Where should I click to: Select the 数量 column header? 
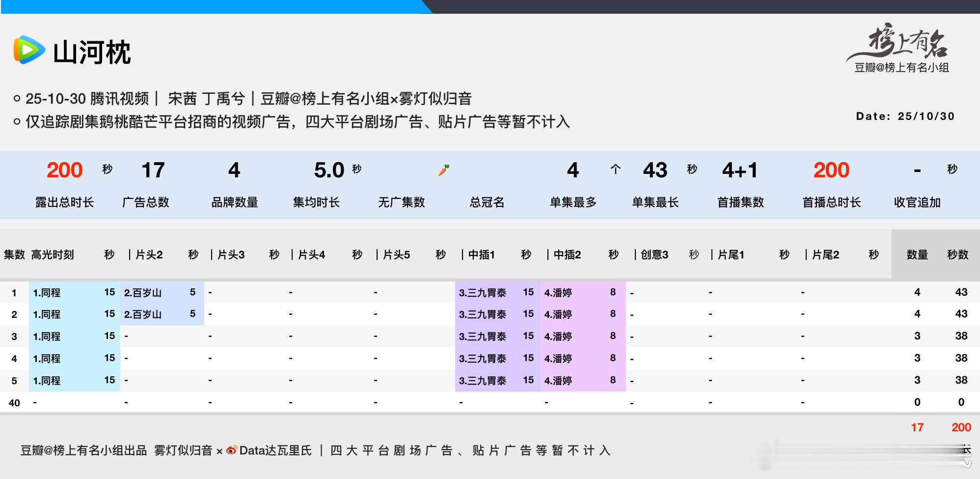[x=918, y=255]
